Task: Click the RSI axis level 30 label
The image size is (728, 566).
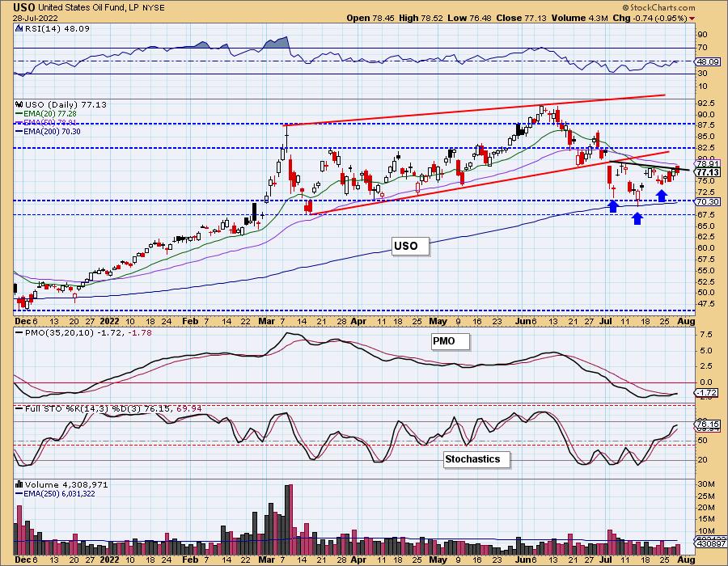Action: tap(701, 74)
